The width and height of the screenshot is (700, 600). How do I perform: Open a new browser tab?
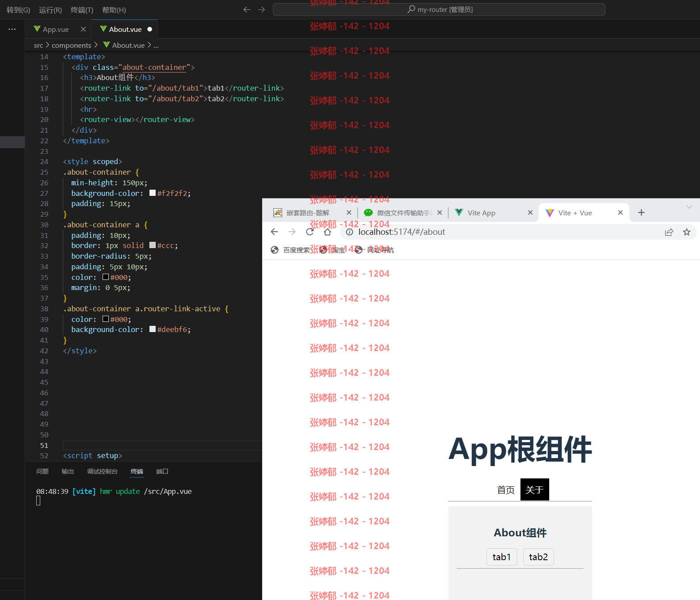coord(641,213)
